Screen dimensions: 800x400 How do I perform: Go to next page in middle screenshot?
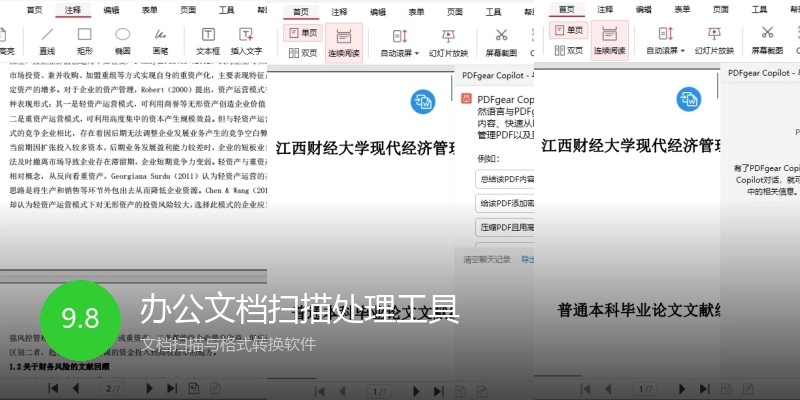(416, 391)
